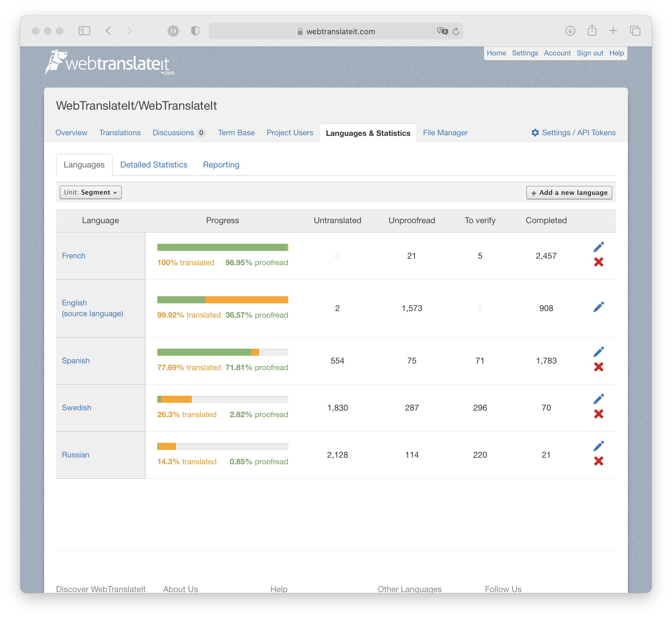Open the Project Users tab

click(x=290, y=133)
